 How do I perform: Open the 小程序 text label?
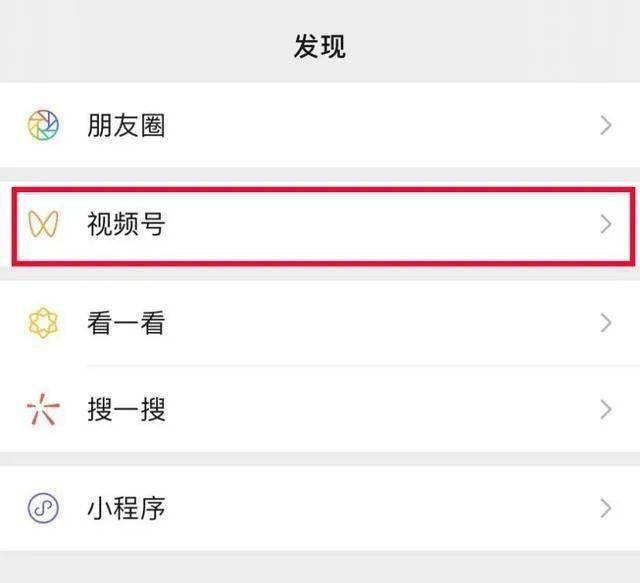(x=126, y=508)
